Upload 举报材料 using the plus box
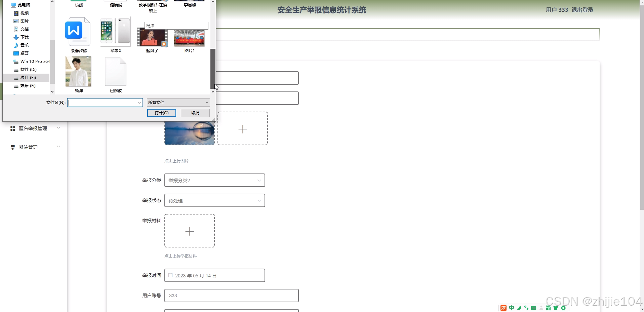This screenshot has height=312, width=644. (190, 231)
